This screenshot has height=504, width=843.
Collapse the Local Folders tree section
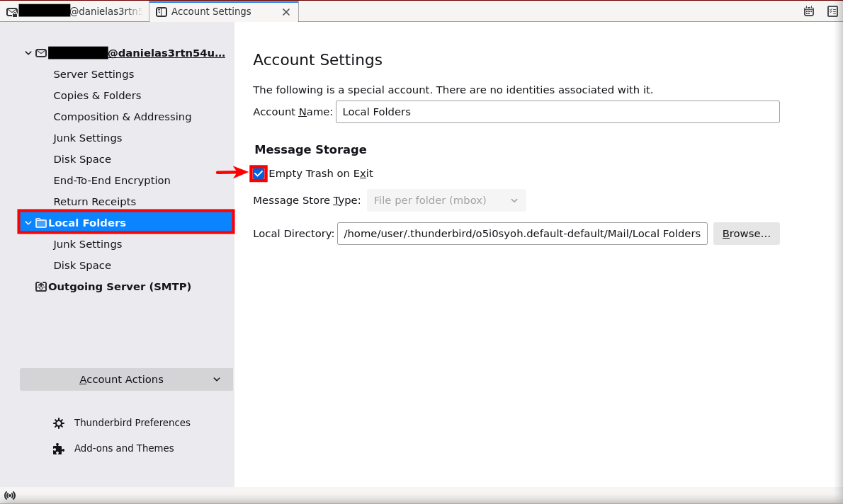coord(28,223)
